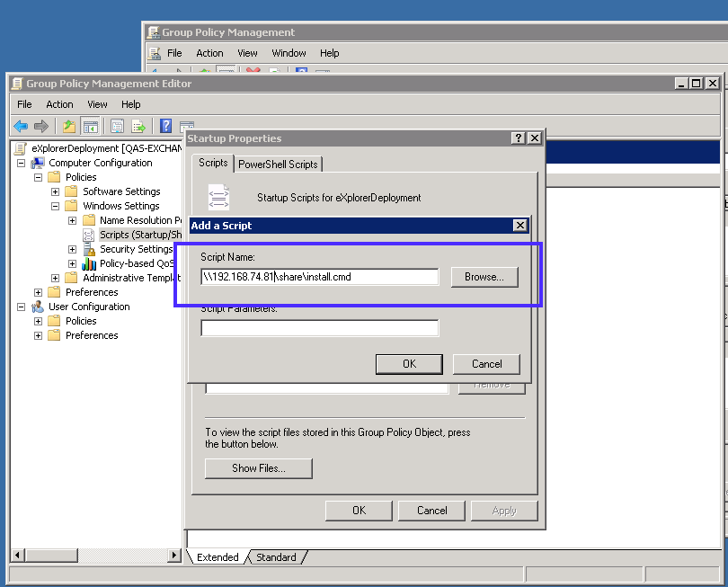Screen dimensions: 728x587
Task: Click the Software Settings folder icon
Action: (71, 191)
